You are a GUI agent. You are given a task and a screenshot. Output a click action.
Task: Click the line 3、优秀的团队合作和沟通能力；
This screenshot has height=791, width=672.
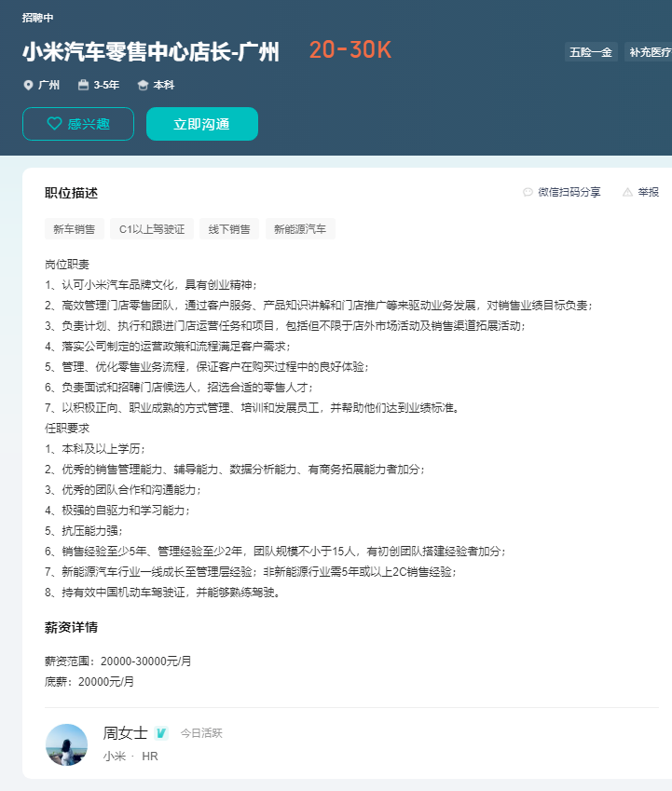click(123, 490)
